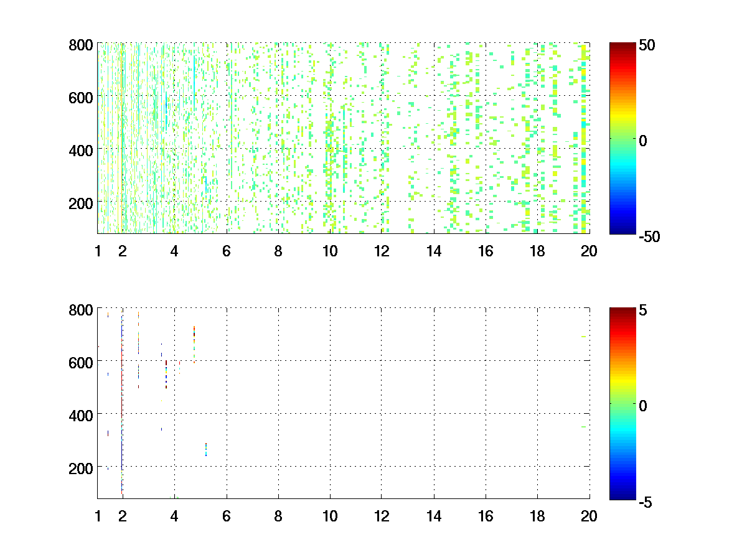The height and width of the screenshot is (560, 747).
Task: Select x-axis tick "1" of the upper plot
Action: [x=98, y=251]
